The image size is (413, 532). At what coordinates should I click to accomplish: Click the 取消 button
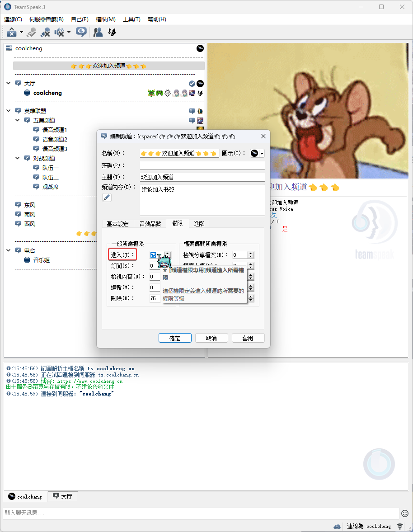click(211, 338)
